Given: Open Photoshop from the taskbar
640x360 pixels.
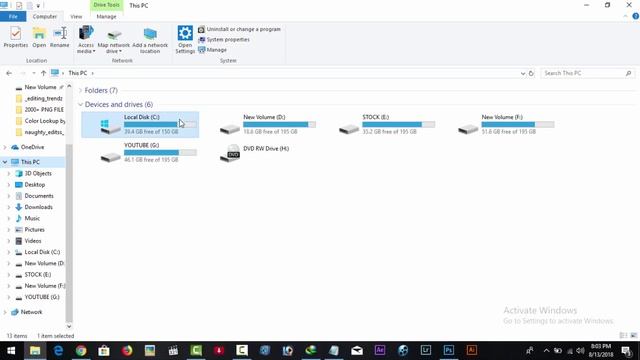Looking at the screenshot, I should tap(448, 350).
